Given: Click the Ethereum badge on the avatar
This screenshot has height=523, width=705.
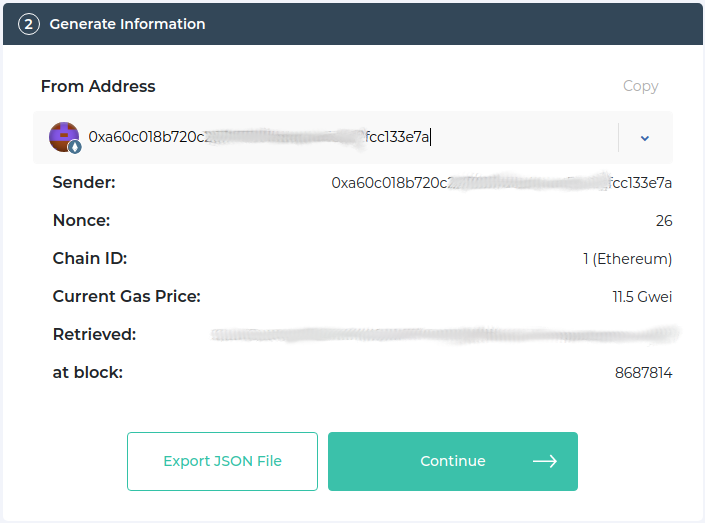Looking at the screenshot, I should 75,147.
